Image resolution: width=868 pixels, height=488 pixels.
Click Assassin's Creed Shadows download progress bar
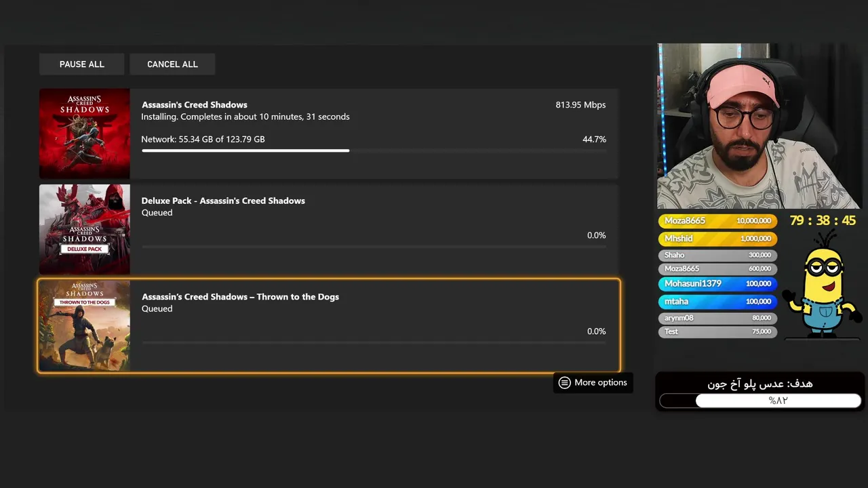point(374,150)
